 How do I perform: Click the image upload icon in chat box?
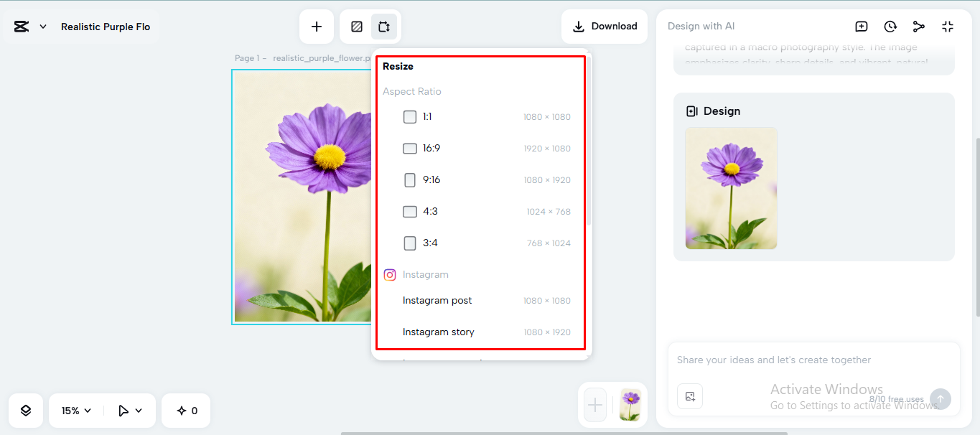pos(689,396)
